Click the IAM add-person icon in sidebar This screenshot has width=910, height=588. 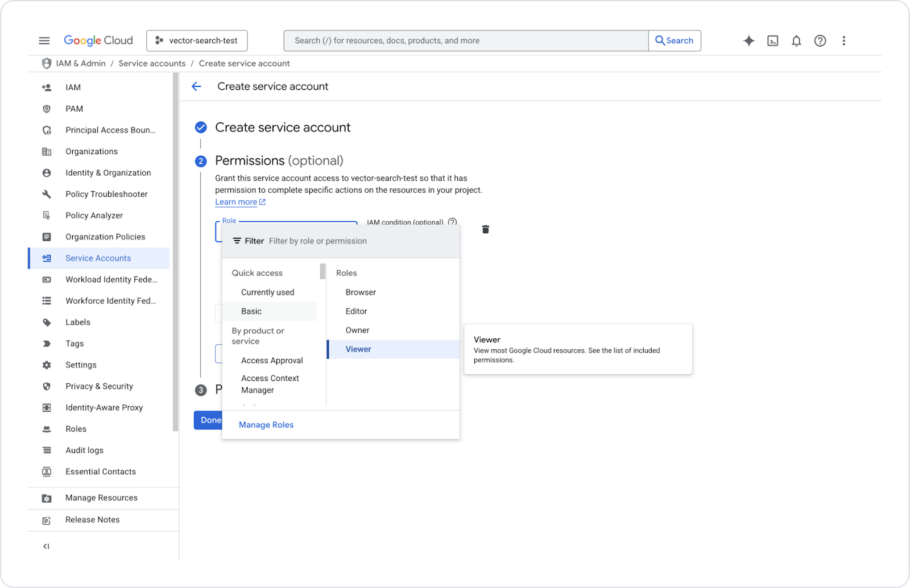coord(47,88)
